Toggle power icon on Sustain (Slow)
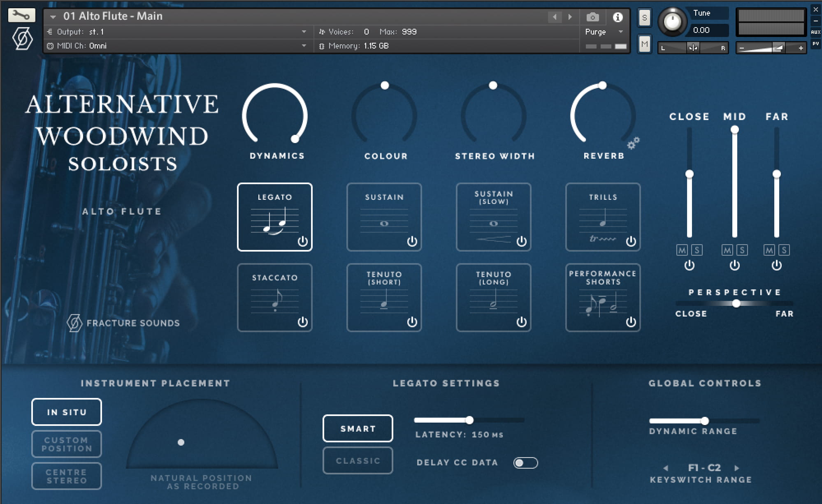 (x=522, y=241)
